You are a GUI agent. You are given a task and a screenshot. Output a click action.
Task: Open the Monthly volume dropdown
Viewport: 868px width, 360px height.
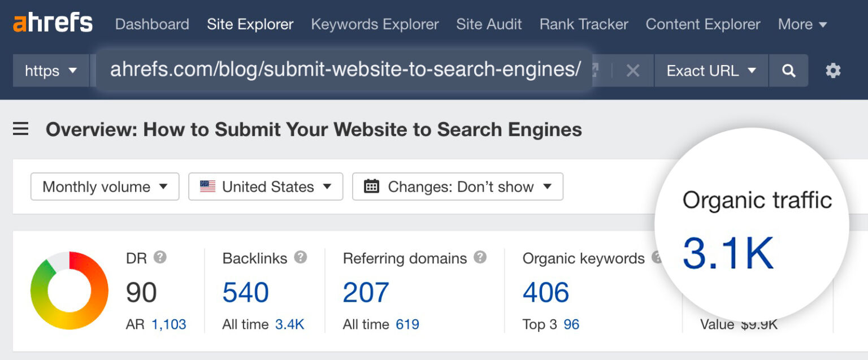pyautogui.click(x=104, y=186)
